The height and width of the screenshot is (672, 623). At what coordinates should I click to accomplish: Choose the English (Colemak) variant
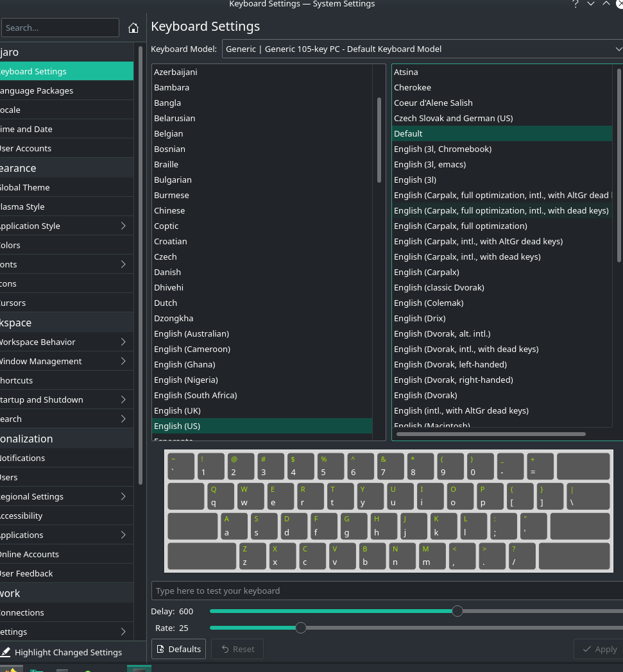(429, 303)
